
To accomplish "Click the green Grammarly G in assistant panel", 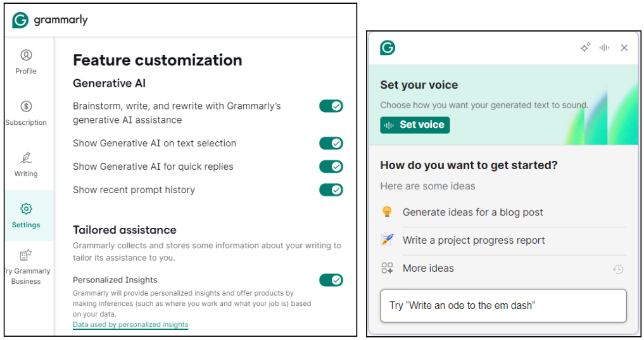I will click(388, 47).
